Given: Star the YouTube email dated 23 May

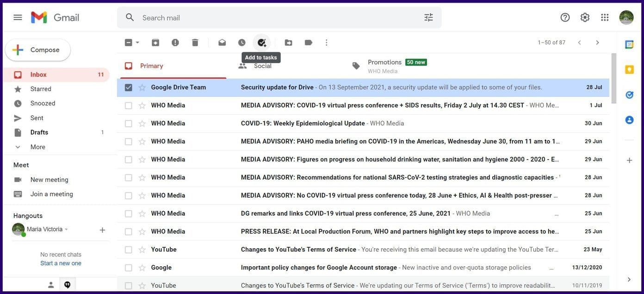Looking at the screenshot, I should coord(142,250).
